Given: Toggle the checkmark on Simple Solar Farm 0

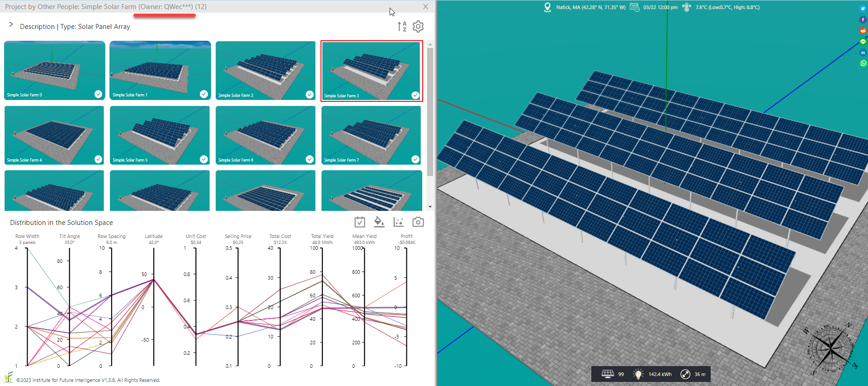Looking at the screenshot, I should coord(98,94).
